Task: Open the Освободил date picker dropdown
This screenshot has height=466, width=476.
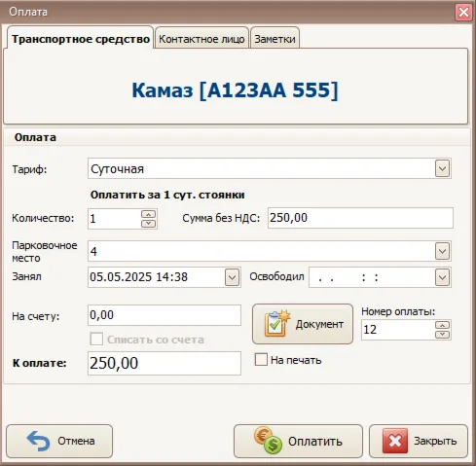Action: click(442, 277)
